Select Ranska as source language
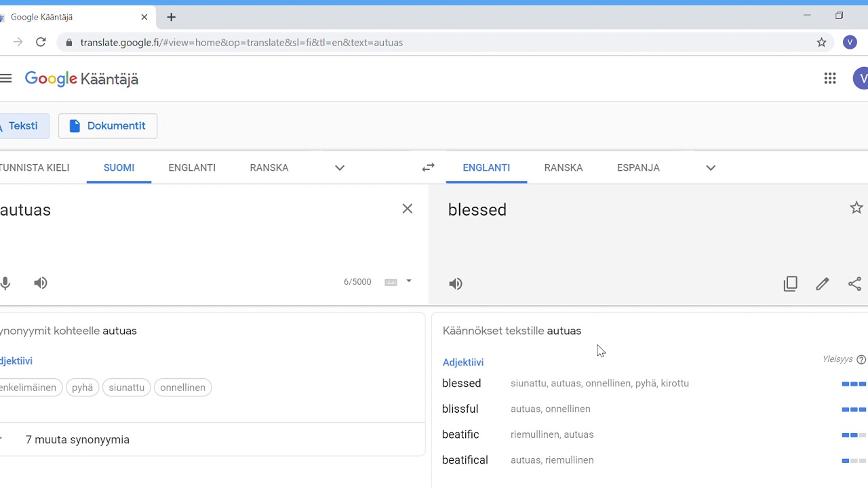Screen dimensions: 868x488 [x=269, y=167]
